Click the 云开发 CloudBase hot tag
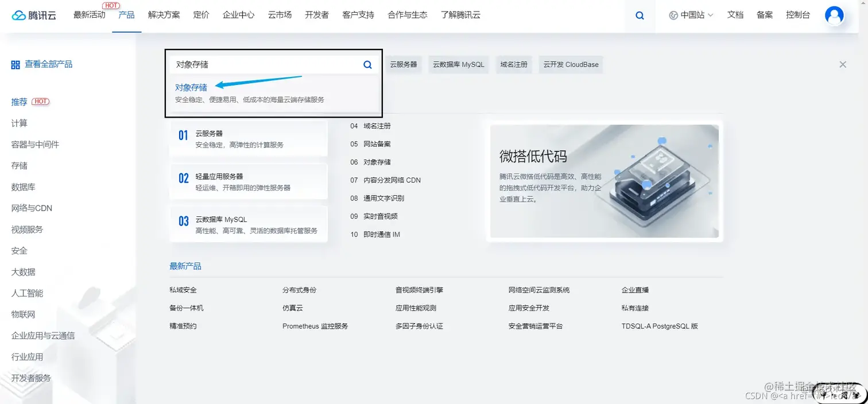The height and width of the screenshot is (404, 868). [x=570, y=64]
